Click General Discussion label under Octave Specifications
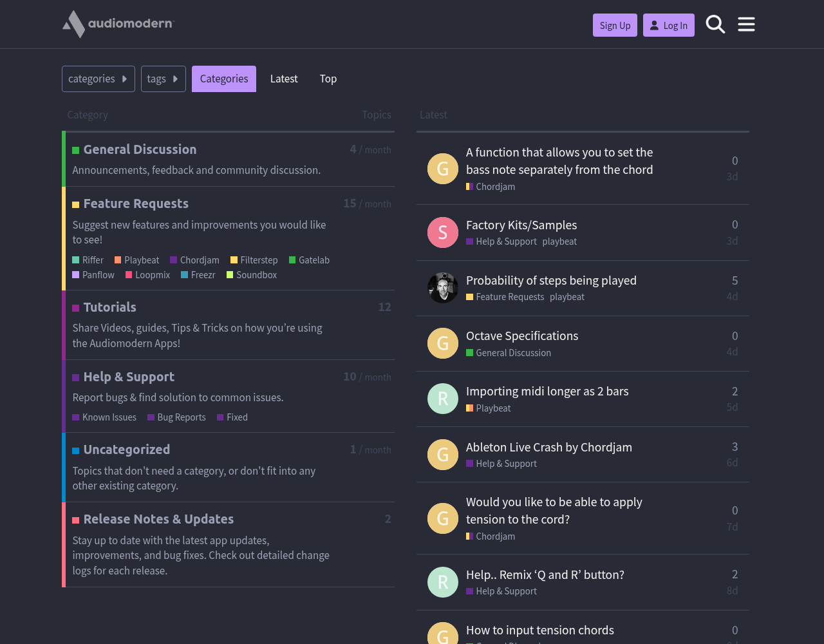The width and height of the screenshot is (824, 644). (509, 353)
